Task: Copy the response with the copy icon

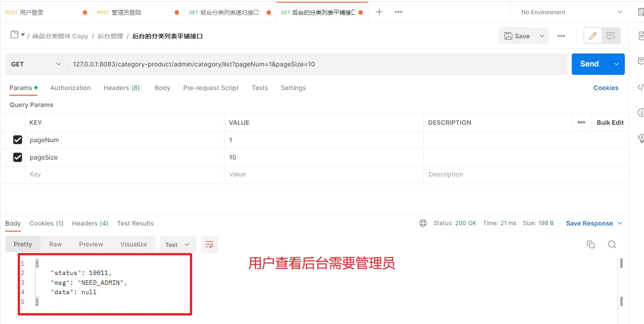Action: [591, 244]
